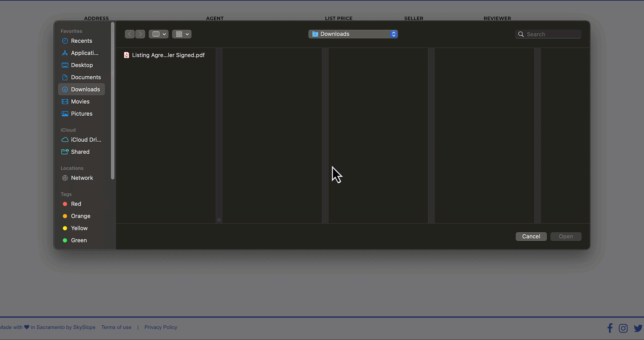Screen dimensions: 644x340
Task: Click the PDF file icon
Action: [126, 55]
